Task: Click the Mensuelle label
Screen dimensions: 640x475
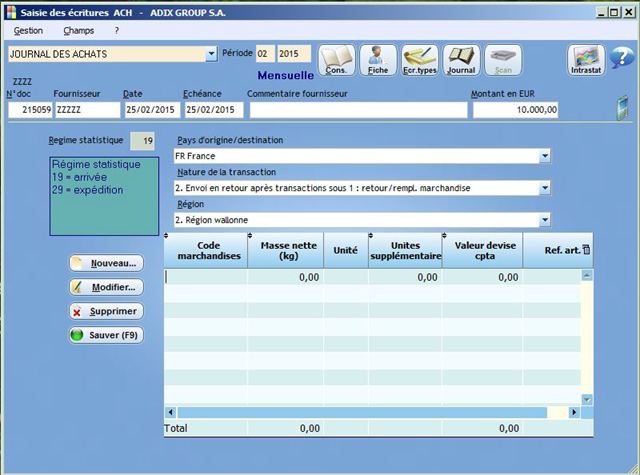Action: pyautogui.click(x=286, y=75)
